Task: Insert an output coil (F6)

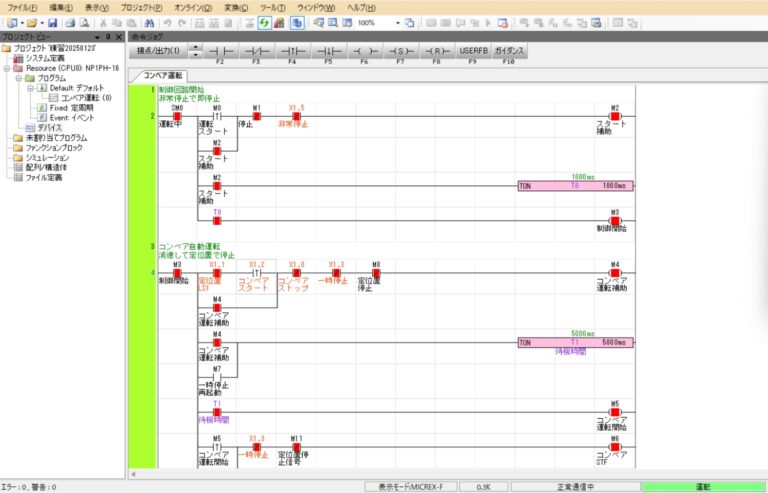Action: 365,50
